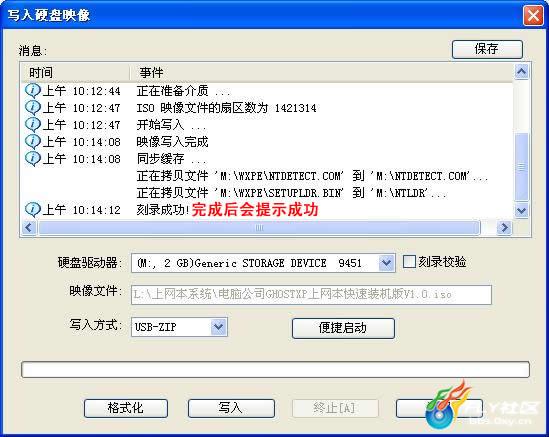This screenshot has width=549, height=437.
Task: Enable the 刻录校验 checkbox
Action: pos(409,262)
